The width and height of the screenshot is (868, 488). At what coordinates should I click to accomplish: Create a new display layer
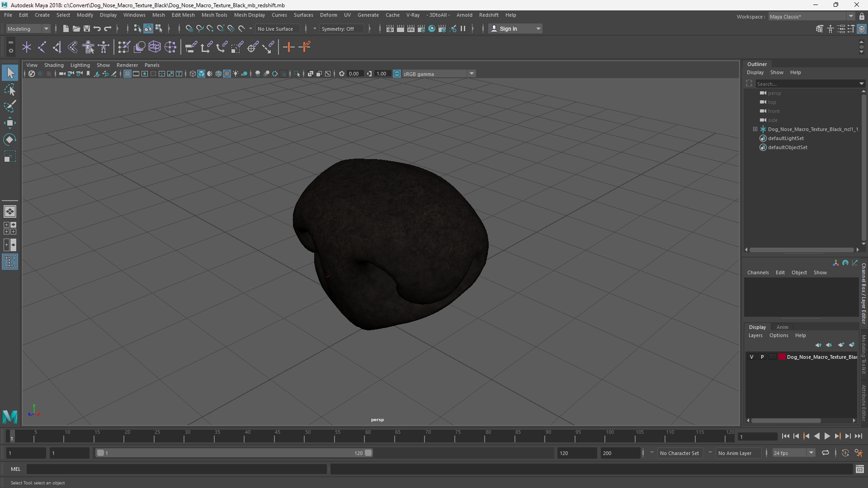pyautogui.click(x=841, y=345)
